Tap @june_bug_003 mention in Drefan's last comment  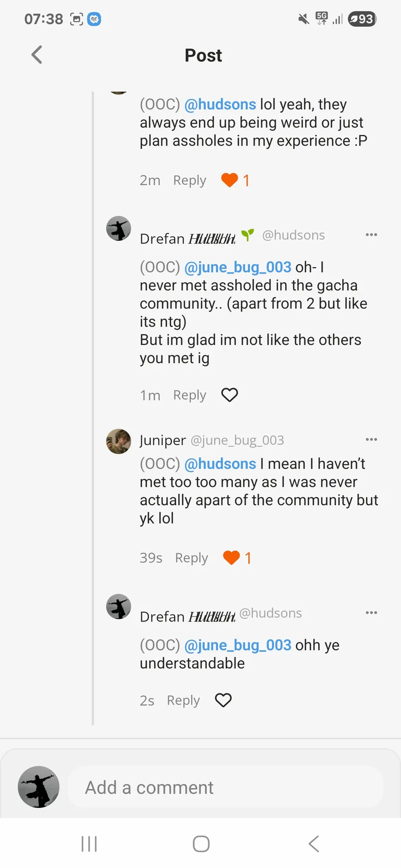(x=237, y=645)
